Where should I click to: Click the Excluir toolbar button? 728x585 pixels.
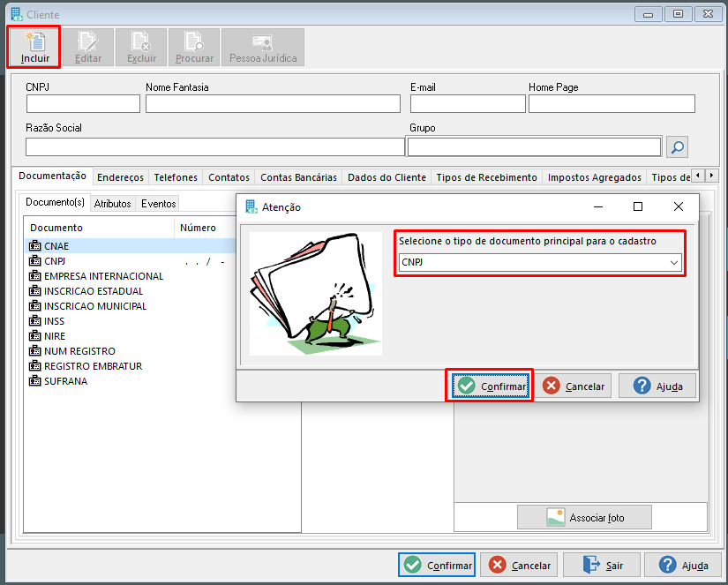click(x=141, y=48)
